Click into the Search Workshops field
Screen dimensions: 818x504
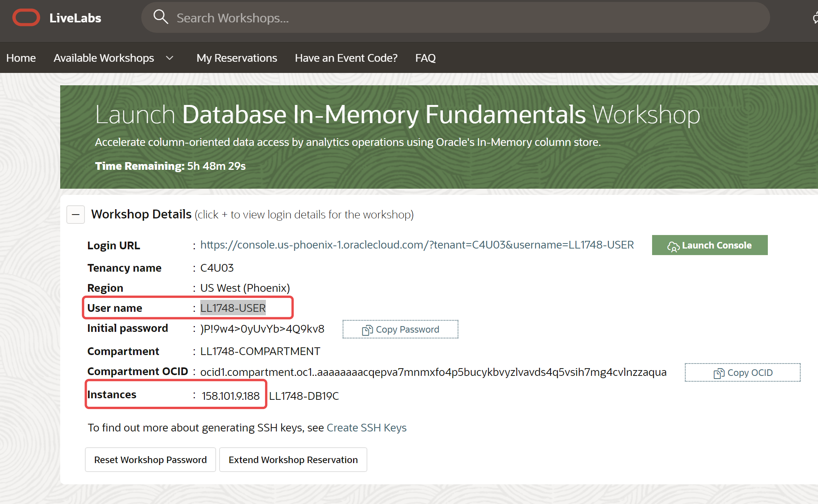click(463, 18)
